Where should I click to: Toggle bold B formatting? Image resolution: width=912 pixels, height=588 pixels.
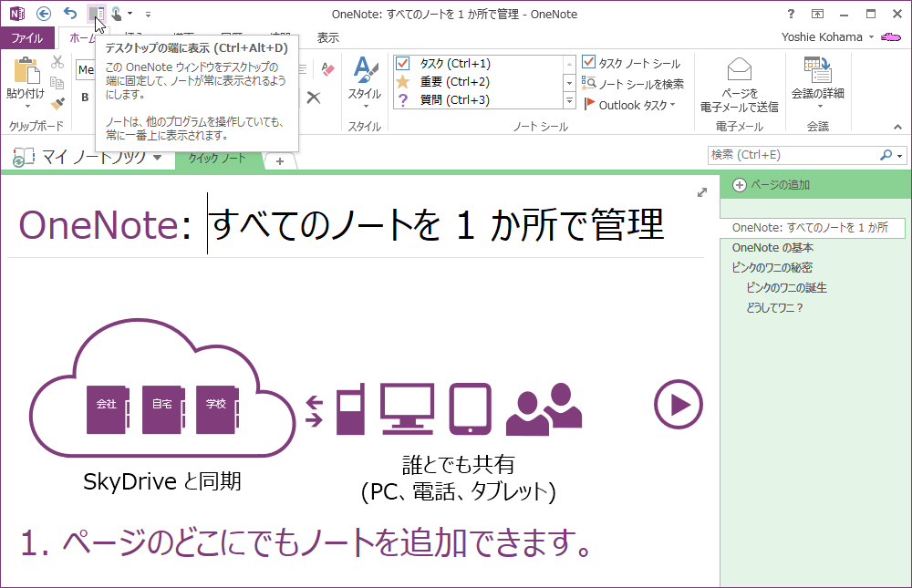pyautogui.click(x=85, y=98)
